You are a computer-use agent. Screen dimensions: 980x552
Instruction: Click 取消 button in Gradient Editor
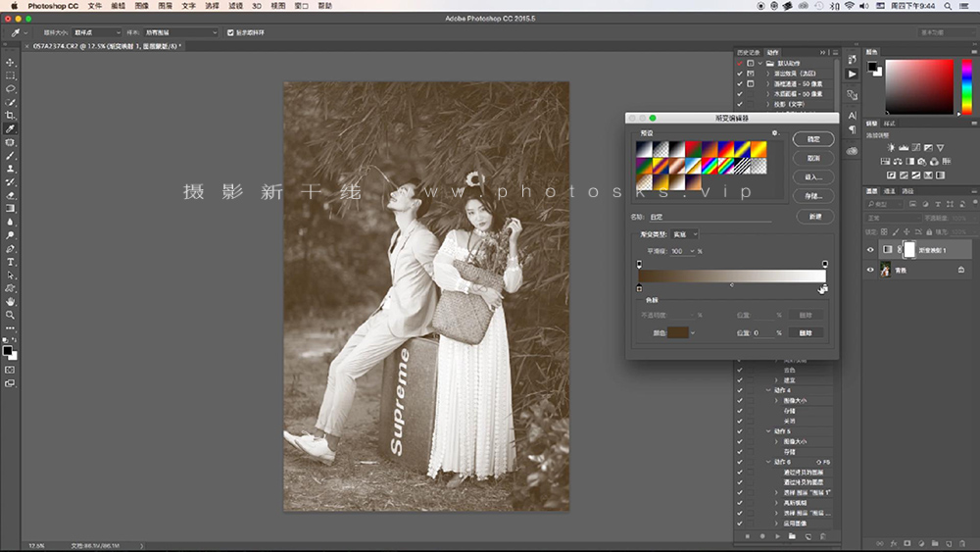[x=813, y=158]
